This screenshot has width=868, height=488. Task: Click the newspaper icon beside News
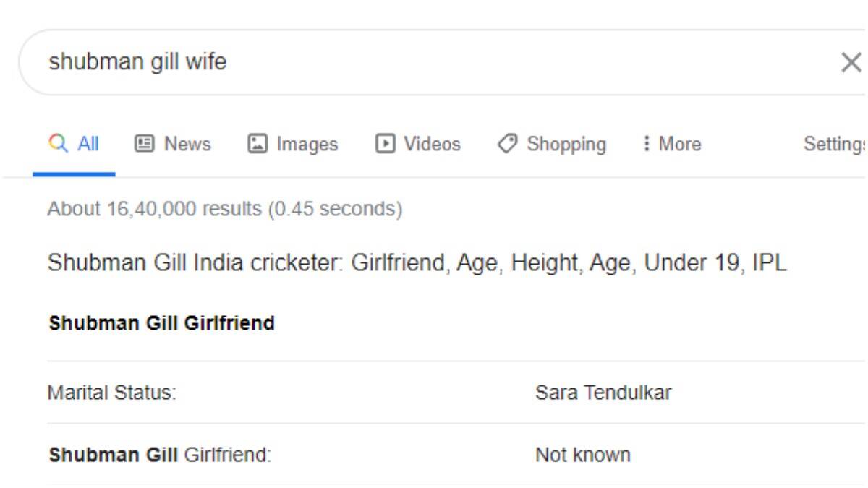point(145,144)
